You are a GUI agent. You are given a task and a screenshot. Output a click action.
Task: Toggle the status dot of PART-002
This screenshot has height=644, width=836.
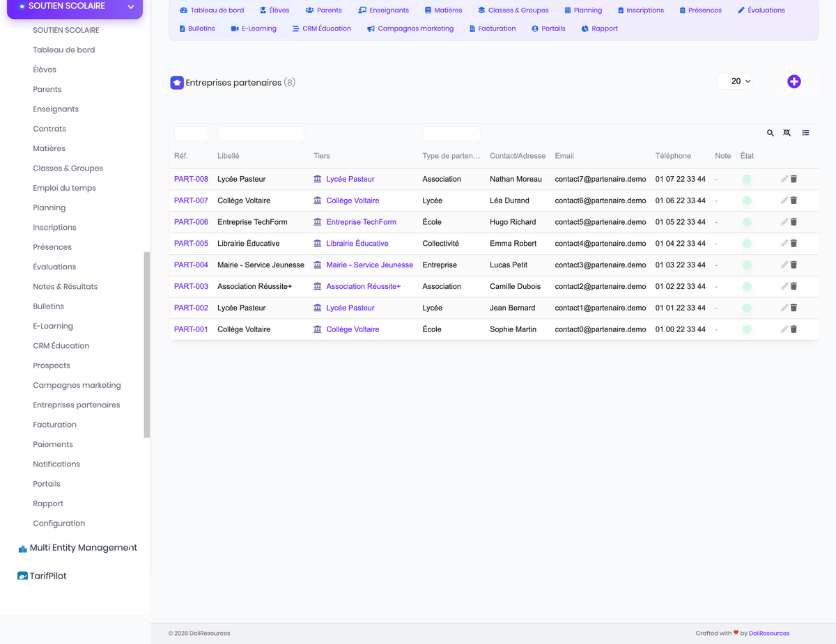point(747,308)
